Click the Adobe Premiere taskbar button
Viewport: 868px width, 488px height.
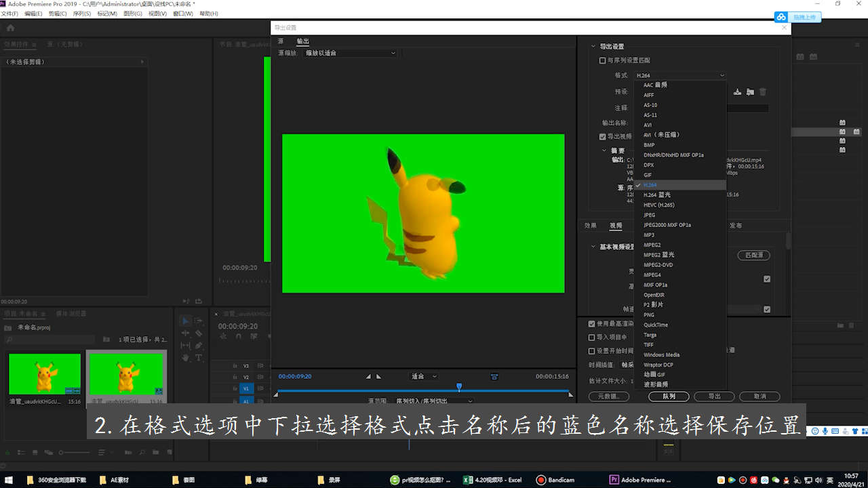[x=642, y=480]
